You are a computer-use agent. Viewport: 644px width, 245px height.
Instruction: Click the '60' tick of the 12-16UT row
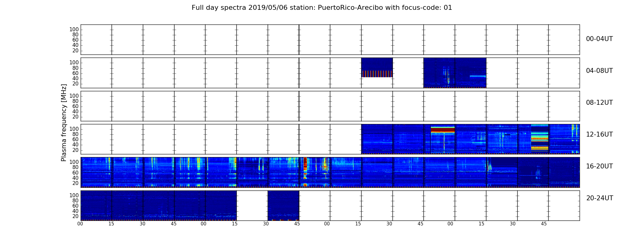pos(75,140)
